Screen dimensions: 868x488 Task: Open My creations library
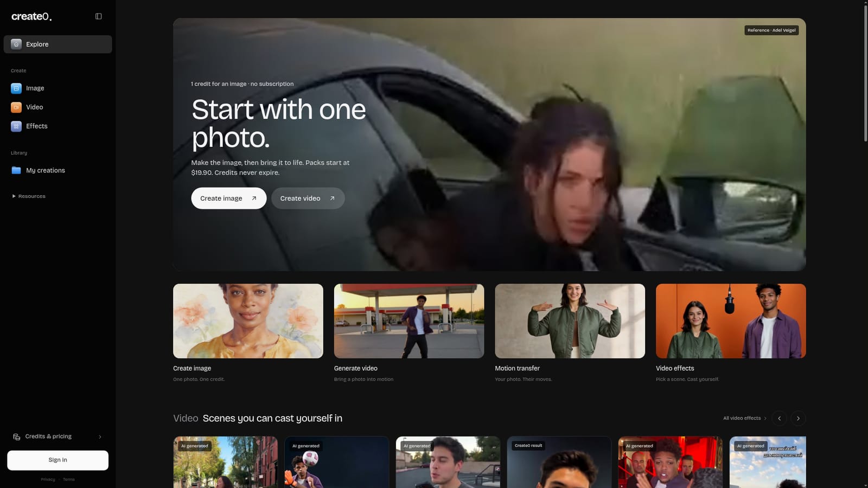tap(58, 170)
